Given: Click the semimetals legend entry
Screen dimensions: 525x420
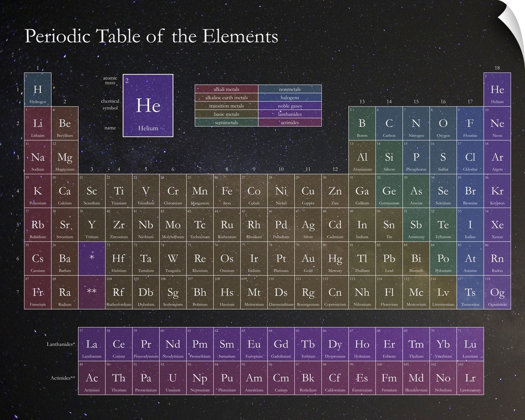Looking at the screenshot, I should coord(226,122).
